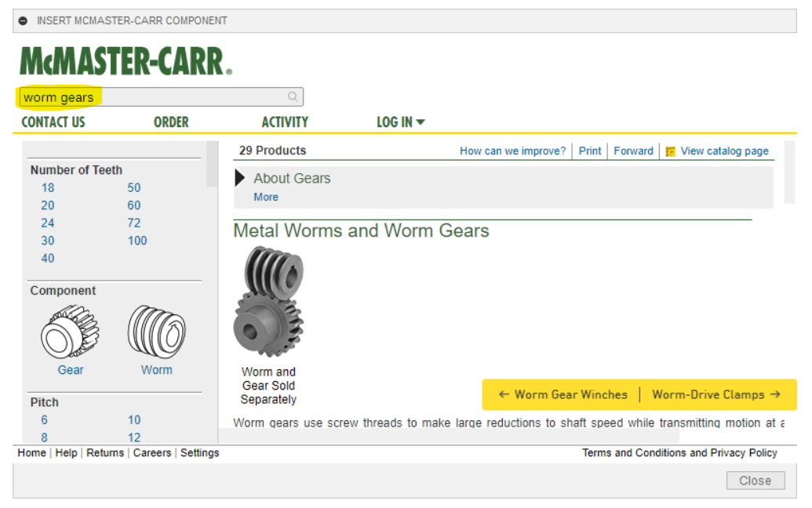Screen dimensions: 812x508
Task: Open View catalog page link
Action: click(x=724, y=151)
